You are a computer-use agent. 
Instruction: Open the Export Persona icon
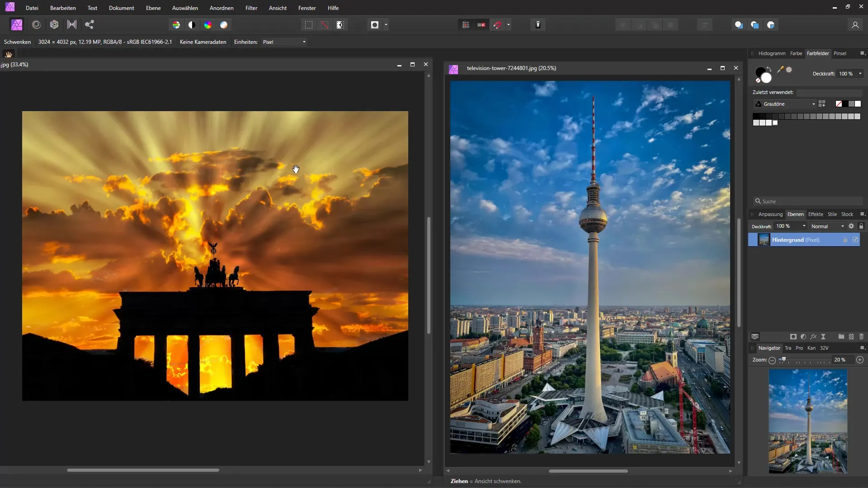(90, 25)
